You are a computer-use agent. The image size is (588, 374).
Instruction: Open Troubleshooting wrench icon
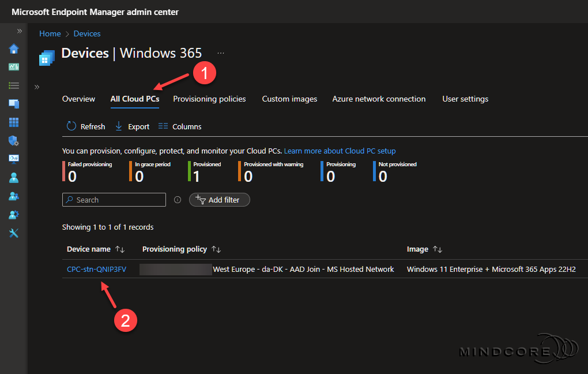(14, 233)
